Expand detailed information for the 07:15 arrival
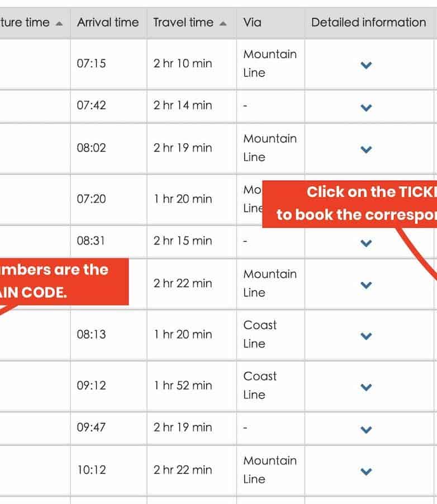The width and height of the screenshot is (437, 504). coord(366,65)
